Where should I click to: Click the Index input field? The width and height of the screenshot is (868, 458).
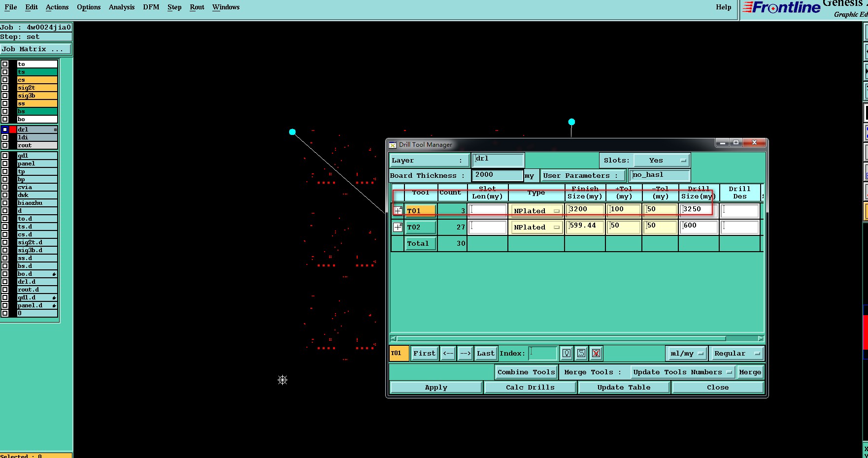coord(543,353)
